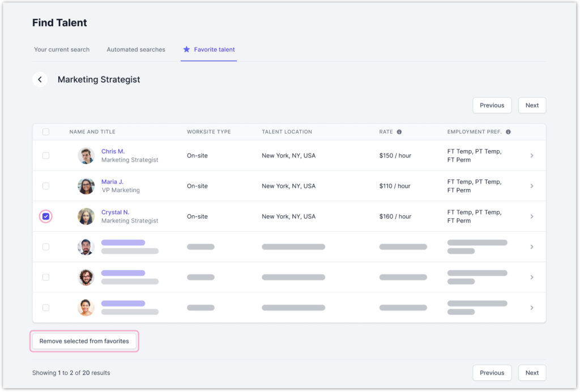
Task: Click the info icon next to Rate
Action: (399, 132)
